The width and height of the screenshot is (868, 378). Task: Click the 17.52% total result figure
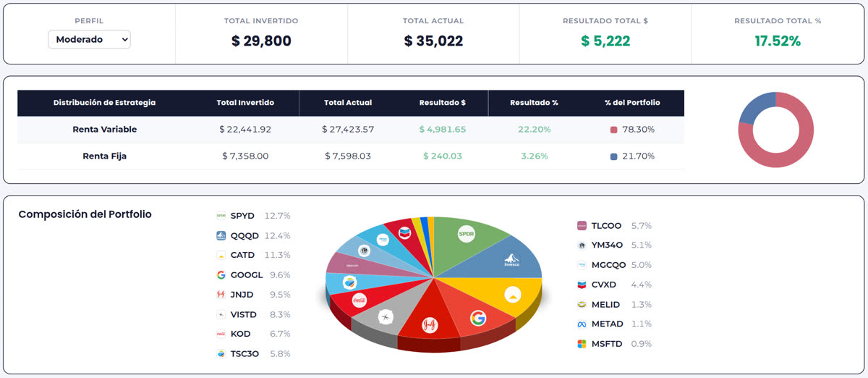[778, 41]
